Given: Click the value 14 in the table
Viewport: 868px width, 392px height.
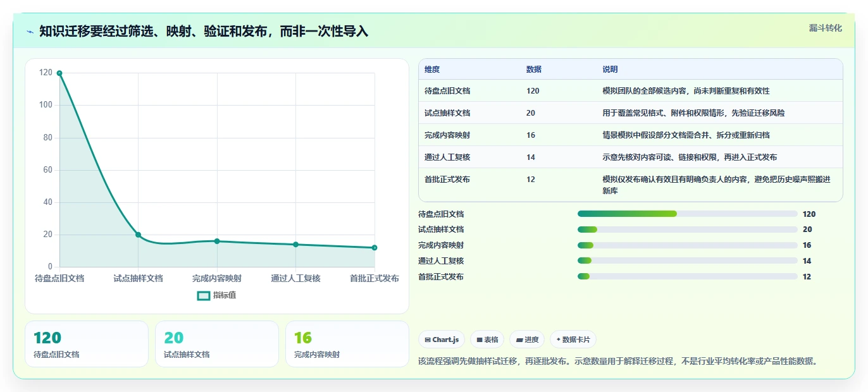Looking at the screenshot, I should point(531,157).
